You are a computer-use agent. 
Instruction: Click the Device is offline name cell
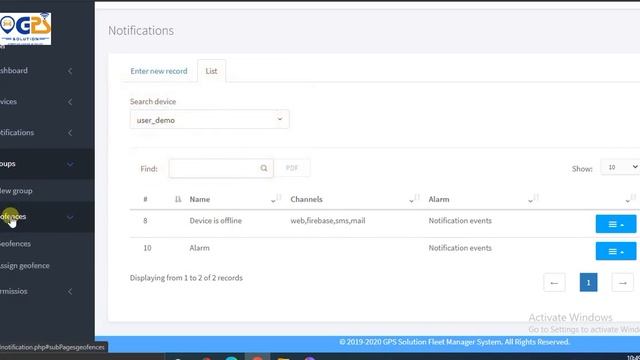pyautogui.click(x=216, y=220)
